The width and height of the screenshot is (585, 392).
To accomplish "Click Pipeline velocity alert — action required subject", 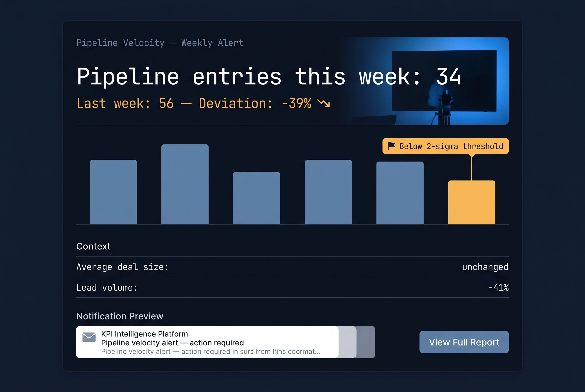I will [x=172, y=343].
